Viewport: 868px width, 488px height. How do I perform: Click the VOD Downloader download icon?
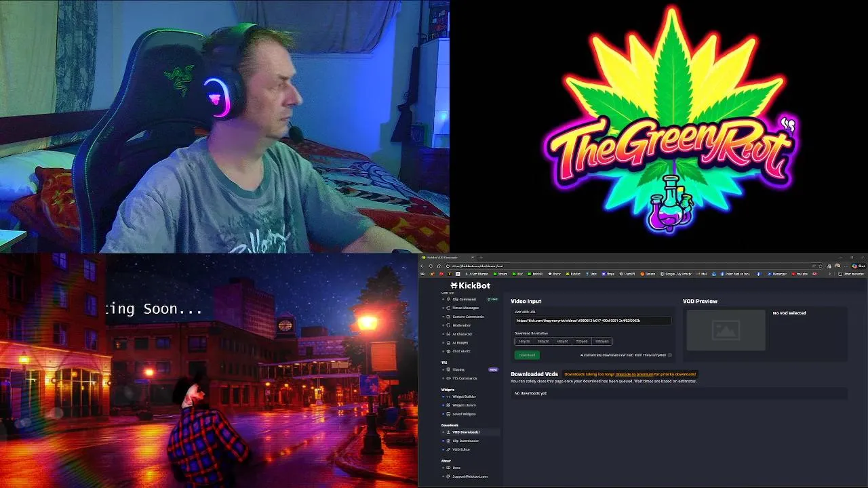pyautogui.click(x=448, y=432)
